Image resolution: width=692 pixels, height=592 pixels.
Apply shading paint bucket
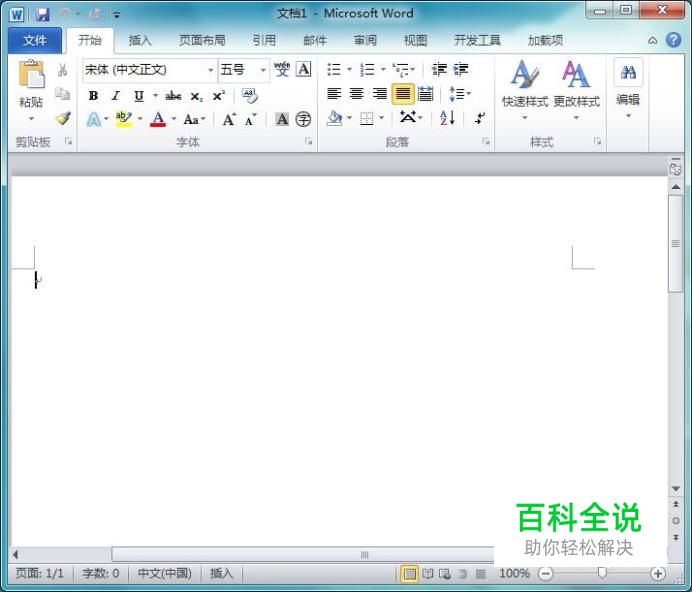point(335,118)
